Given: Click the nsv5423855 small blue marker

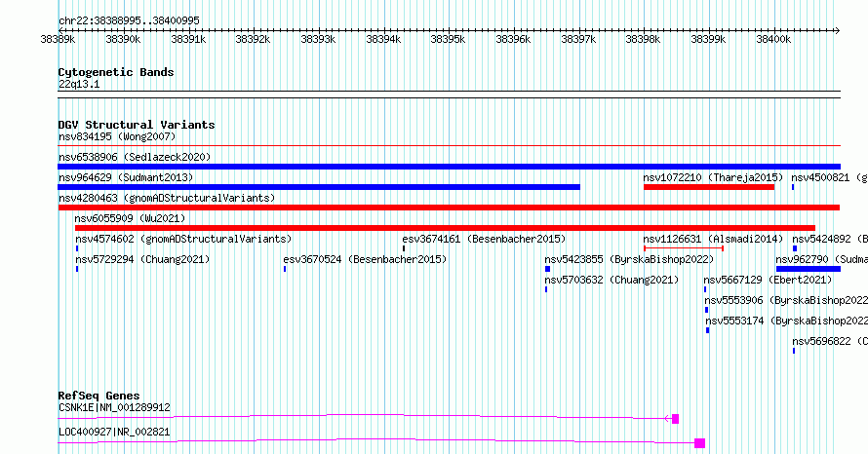Looking at the screenshot, I should pos(547,269).
